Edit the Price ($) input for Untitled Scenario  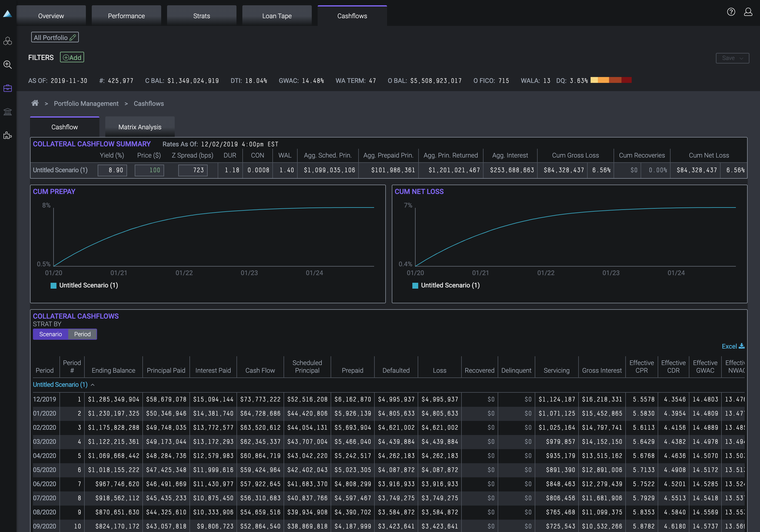pyautogui.click(x=149, y=170)
